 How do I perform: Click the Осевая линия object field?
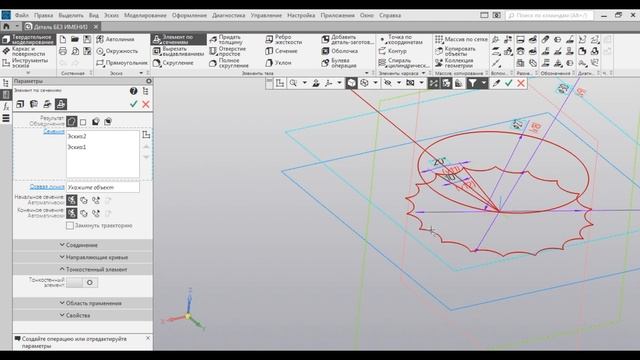coord(102,187)
